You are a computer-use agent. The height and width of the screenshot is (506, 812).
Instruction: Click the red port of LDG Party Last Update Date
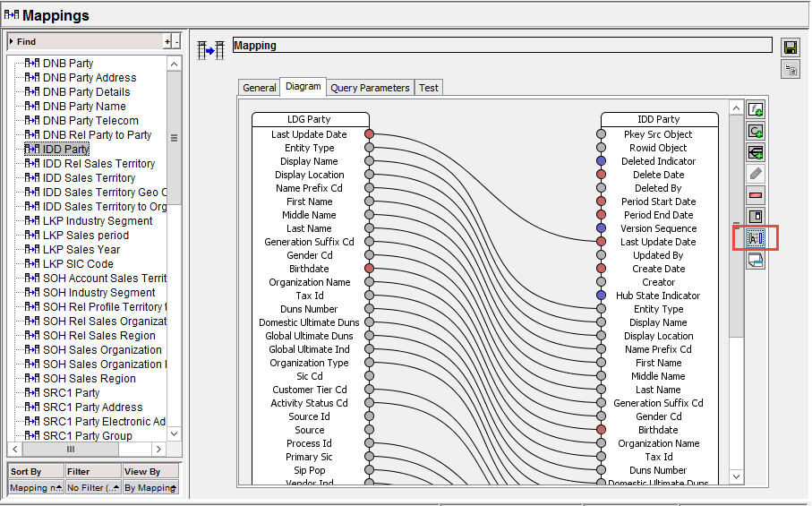369,134
